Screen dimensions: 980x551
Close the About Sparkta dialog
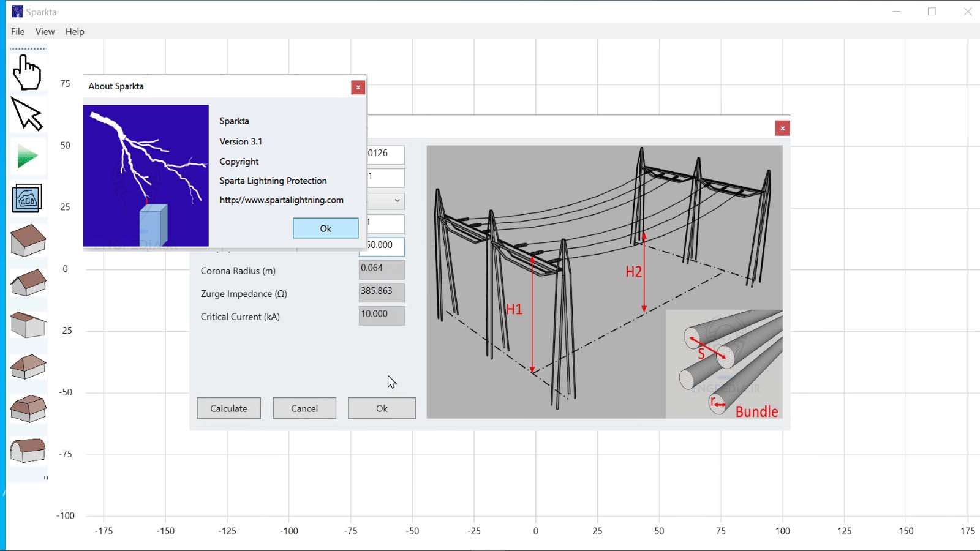[x=358, y=88]
